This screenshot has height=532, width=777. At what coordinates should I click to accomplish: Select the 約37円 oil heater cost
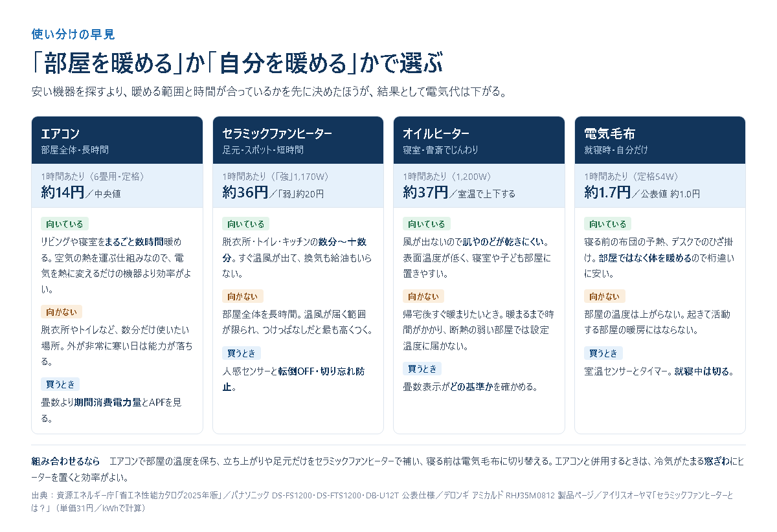pos(425,192)
